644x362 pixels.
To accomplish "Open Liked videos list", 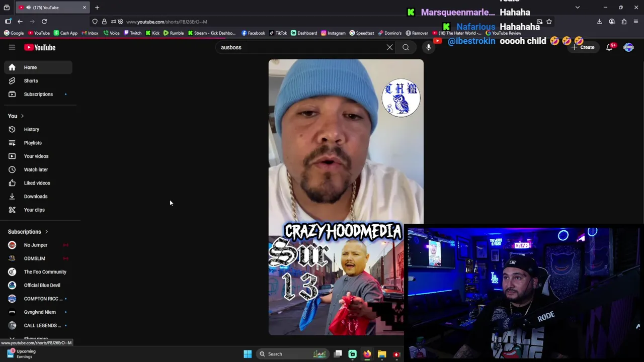I will [x=38, y=183].
